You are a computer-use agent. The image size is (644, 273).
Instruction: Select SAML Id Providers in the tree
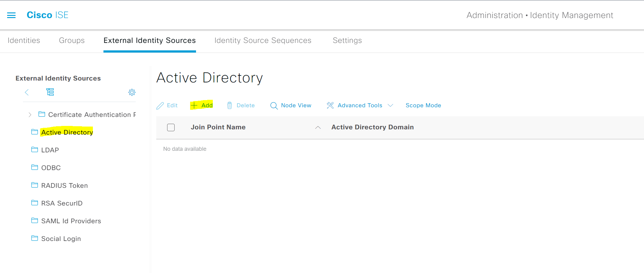71,221
